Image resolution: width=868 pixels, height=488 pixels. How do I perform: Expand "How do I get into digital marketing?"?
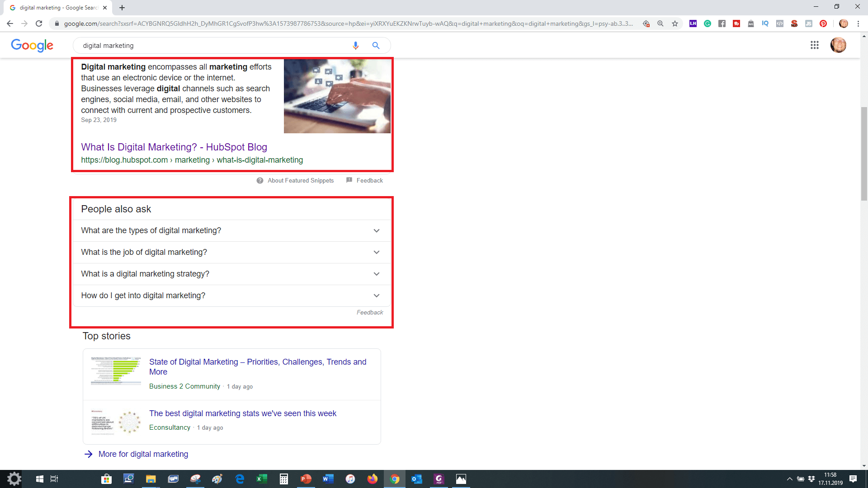(x=376, y=296)
